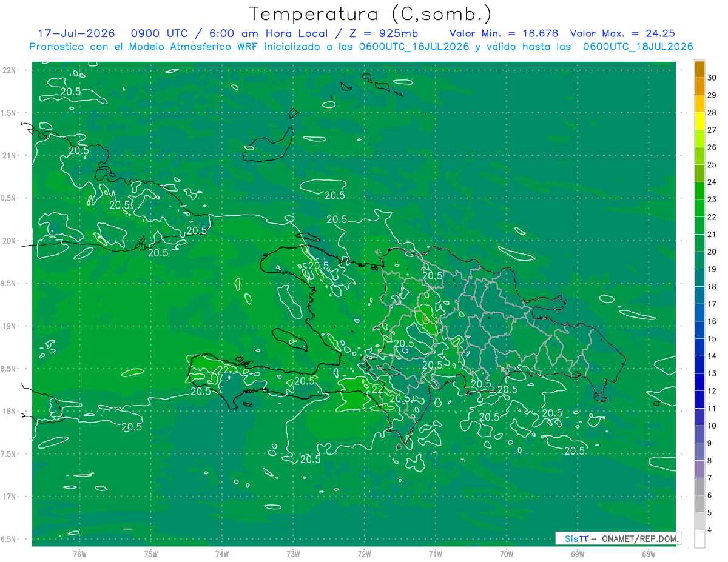Click the "Temperatura (C,somb.)" chart title

[370, 15]
